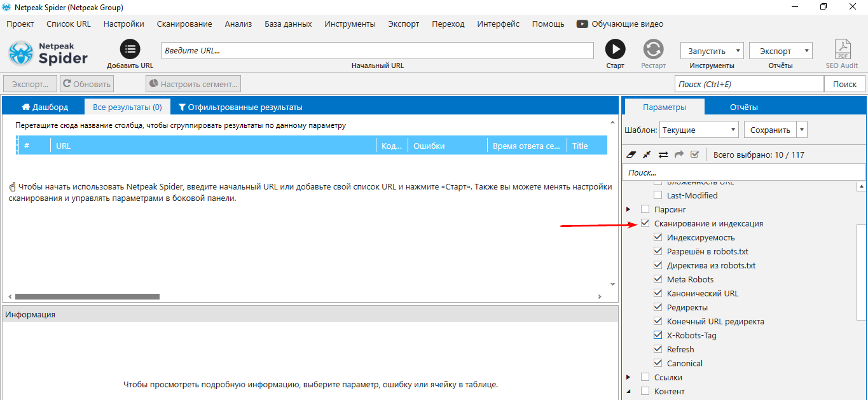
Task: Uncheck the Refresh parameter
Action: point(658,349)
